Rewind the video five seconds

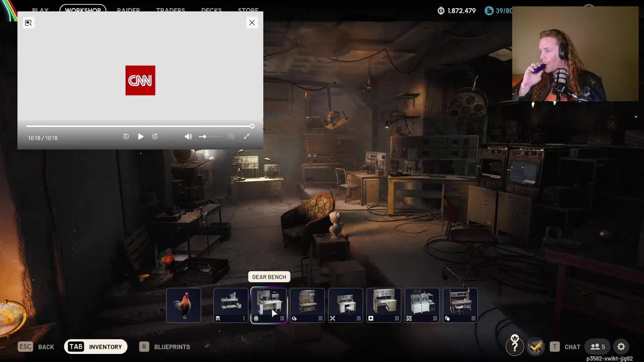tap(126, 137)
